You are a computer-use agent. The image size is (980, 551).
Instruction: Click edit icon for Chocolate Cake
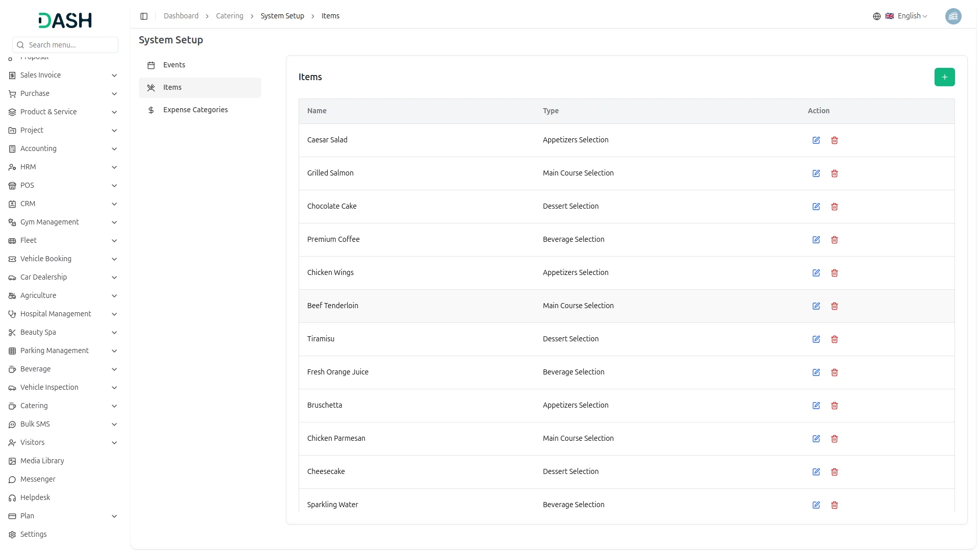[x=816, y=207]
